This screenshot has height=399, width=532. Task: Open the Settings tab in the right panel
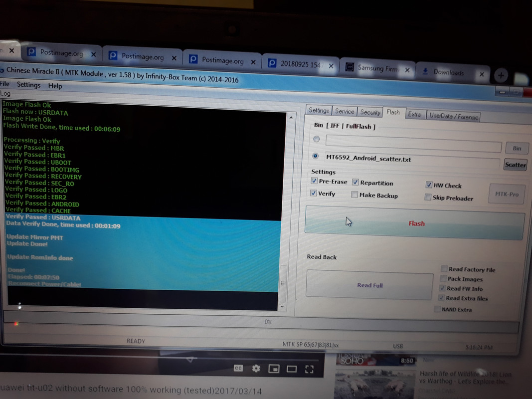tap(318, 110)
